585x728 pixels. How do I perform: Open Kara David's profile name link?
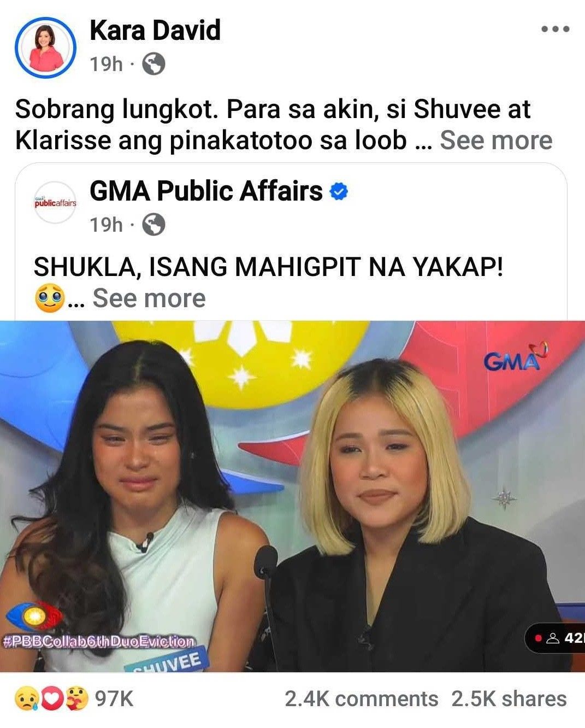pos(155,30)
